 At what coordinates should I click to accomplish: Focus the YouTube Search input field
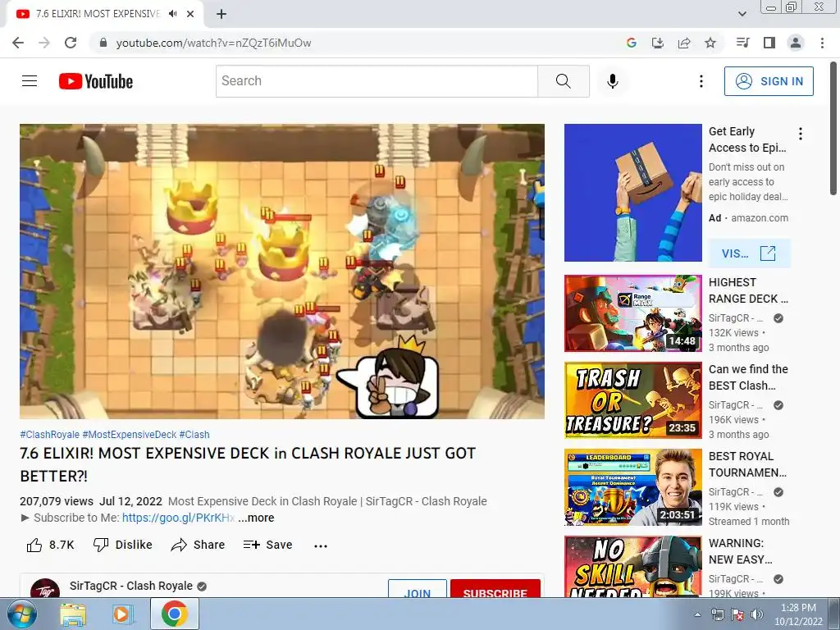(377, 81)
